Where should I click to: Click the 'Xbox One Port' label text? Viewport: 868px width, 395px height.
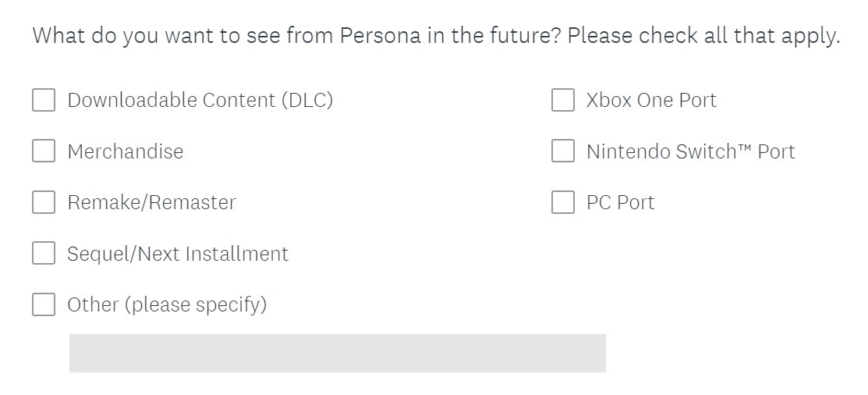click(651, 100)
